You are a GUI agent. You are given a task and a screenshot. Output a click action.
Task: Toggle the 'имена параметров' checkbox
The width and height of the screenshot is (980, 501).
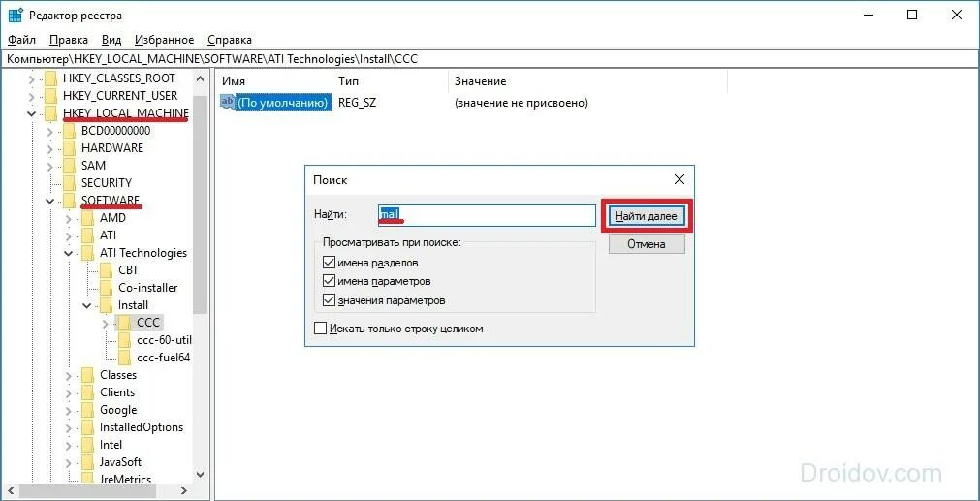pos(329,281)
